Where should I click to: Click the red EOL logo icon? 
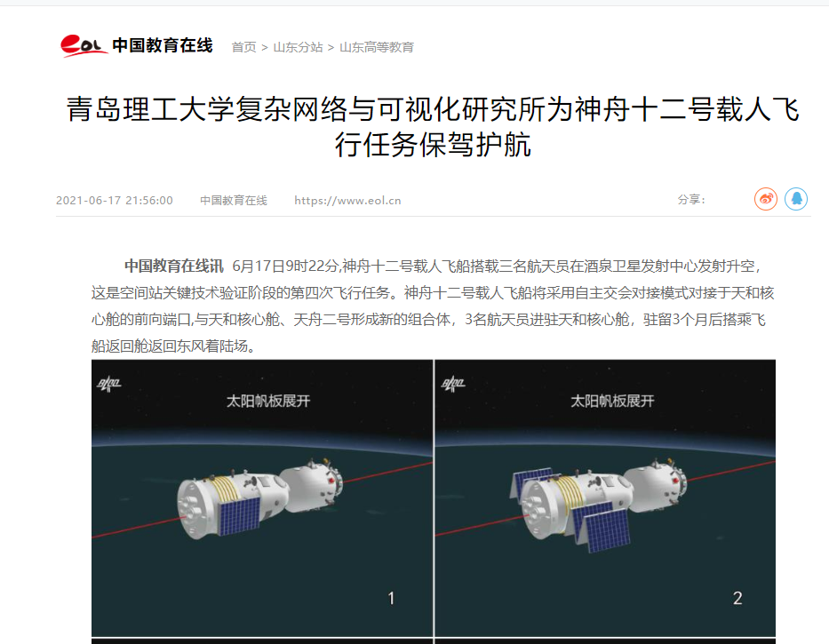[84, 45]
